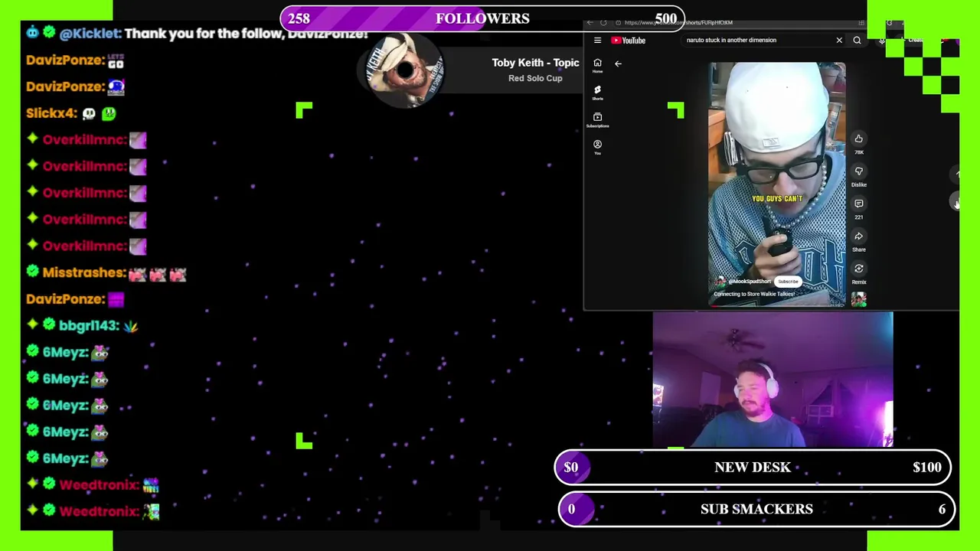Image resolution: width=980 pixels, height=551 pixels.
Task: Click Misstrashes username in chat
Action: pyautogui.click(x=83, y=272)
